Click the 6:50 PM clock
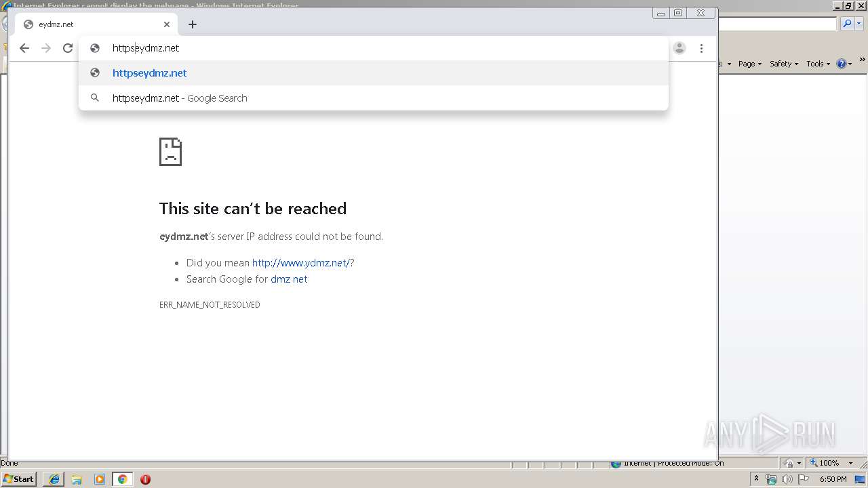 833,479
